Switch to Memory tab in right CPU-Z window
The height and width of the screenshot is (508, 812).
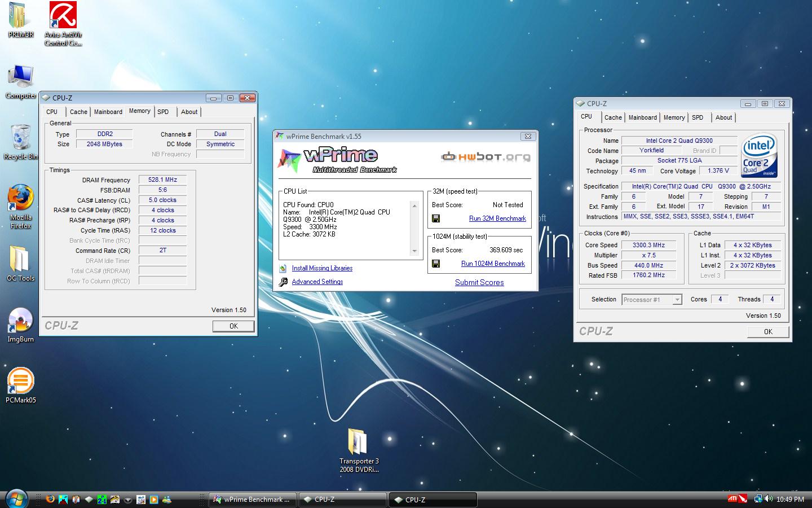(674, 117)
